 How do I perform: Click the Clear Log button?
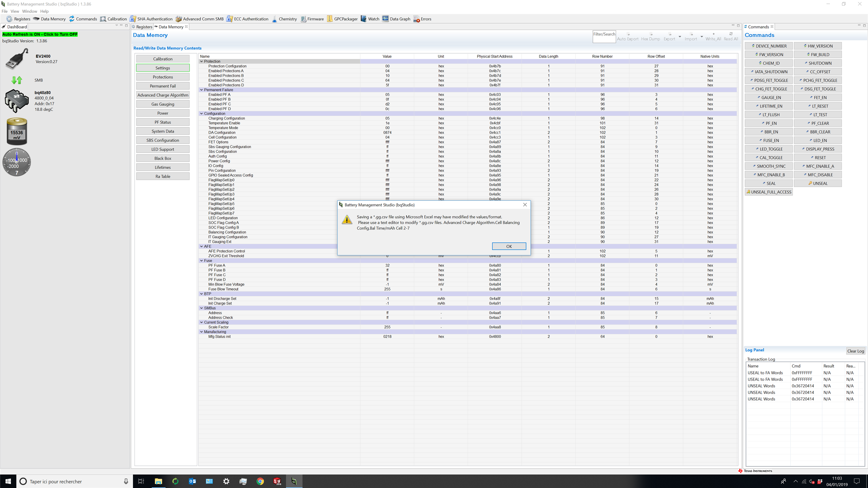[855, 351]
